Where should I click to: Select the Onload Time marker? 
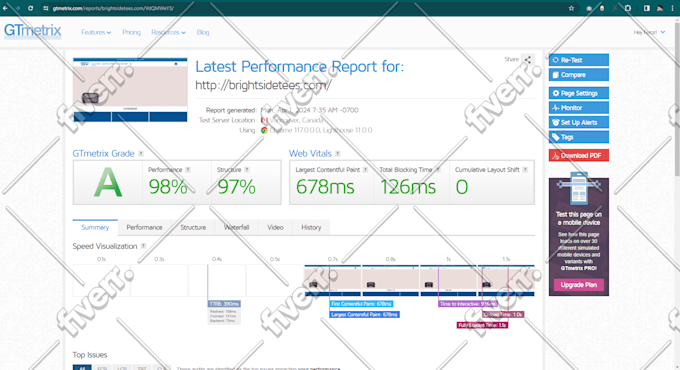pos(503,314)
